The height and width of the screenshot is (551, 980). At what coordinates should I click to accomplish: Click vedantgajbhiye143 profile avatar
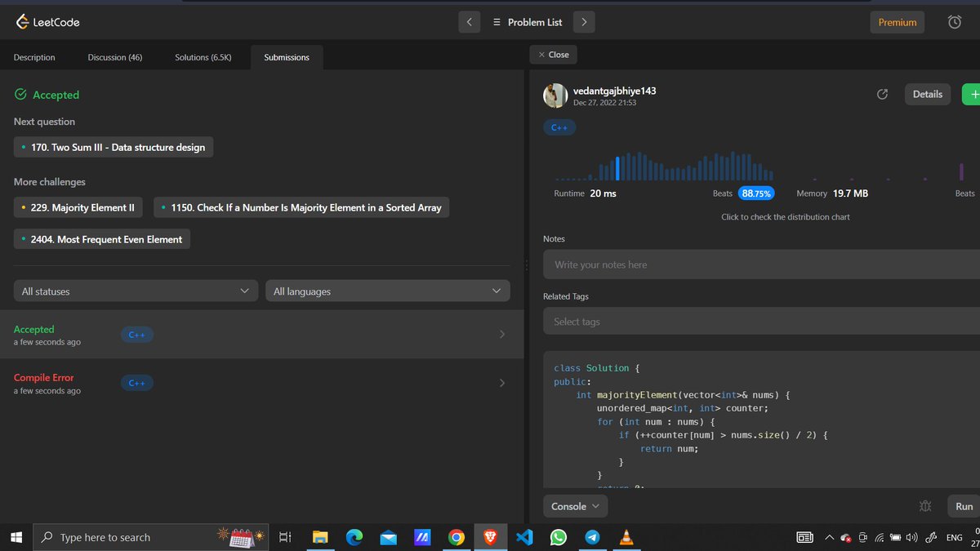point(555,95)
